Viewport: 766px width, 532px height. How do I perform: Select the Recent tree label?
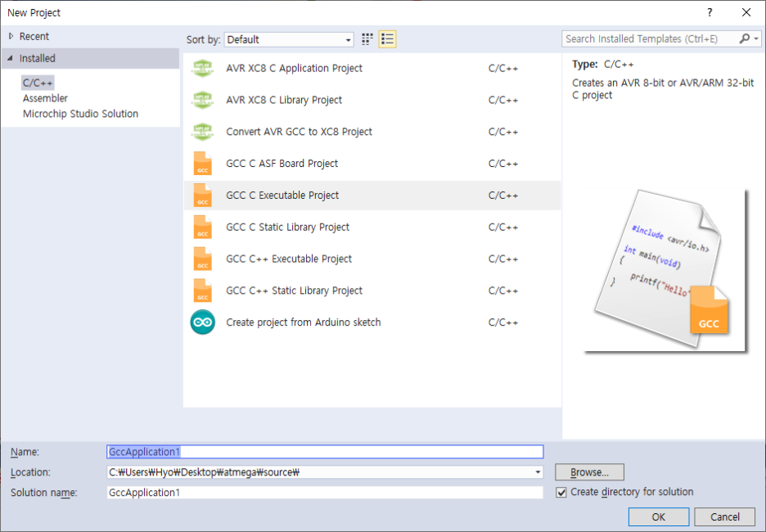[x=34, y=36]
